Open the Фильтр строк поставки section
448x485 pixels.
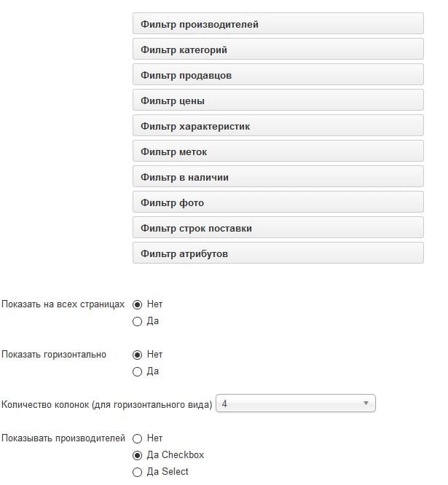coord(278,228)
